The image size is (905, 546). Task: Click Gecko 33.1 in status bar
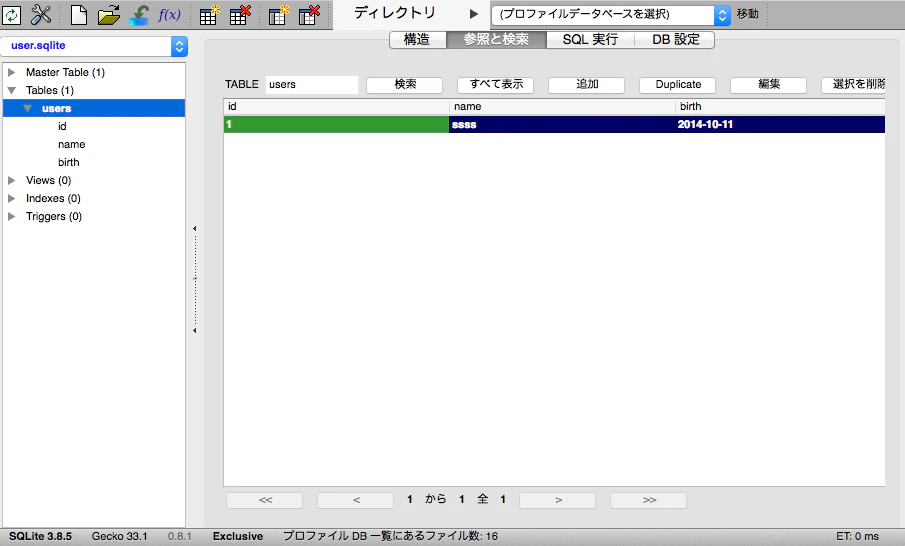coord(119,536)
